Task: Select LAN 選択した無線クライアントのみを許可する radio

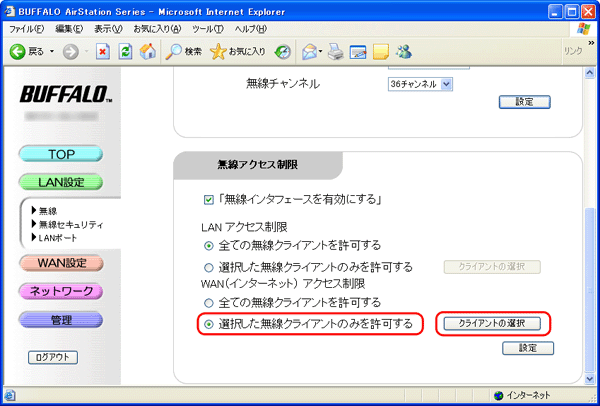Action: [x=209, y=268]
